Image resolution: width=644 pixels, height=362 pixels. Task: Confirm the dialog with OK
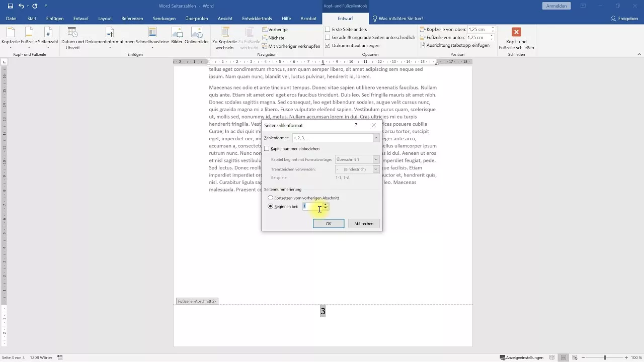329,223
